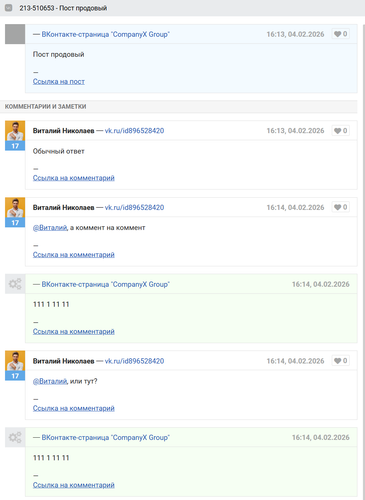The width and height of the screenshot is (365, 500).
Task: Open vk.ru/id896528420 link in 'Обычный ответ' comment
Action: coord(134,131)
